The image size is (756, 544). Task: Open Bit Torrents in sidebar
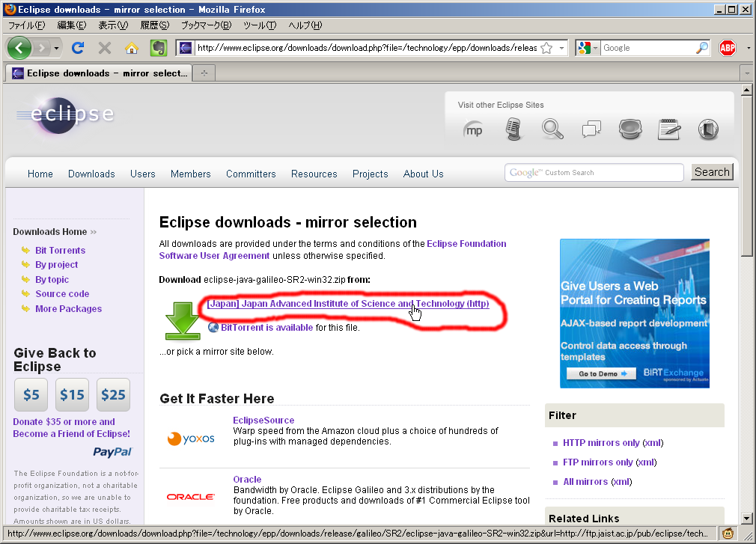click(61, 250)
